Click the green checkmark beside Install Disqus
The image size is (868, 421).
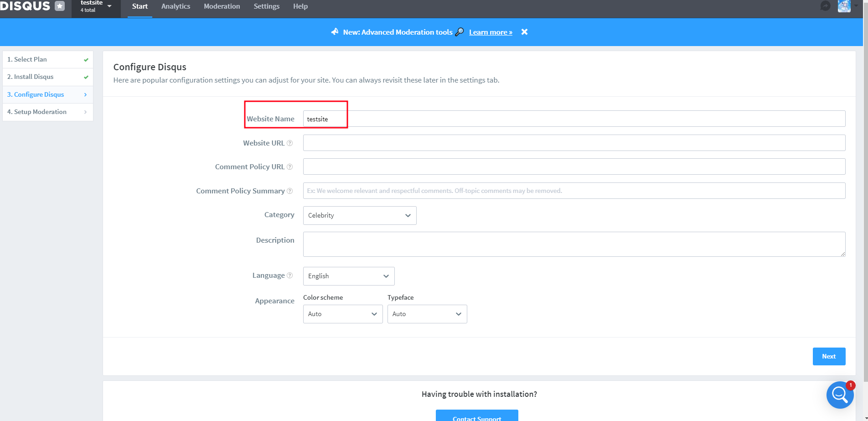pyautogui.click(x=86, y=77)
